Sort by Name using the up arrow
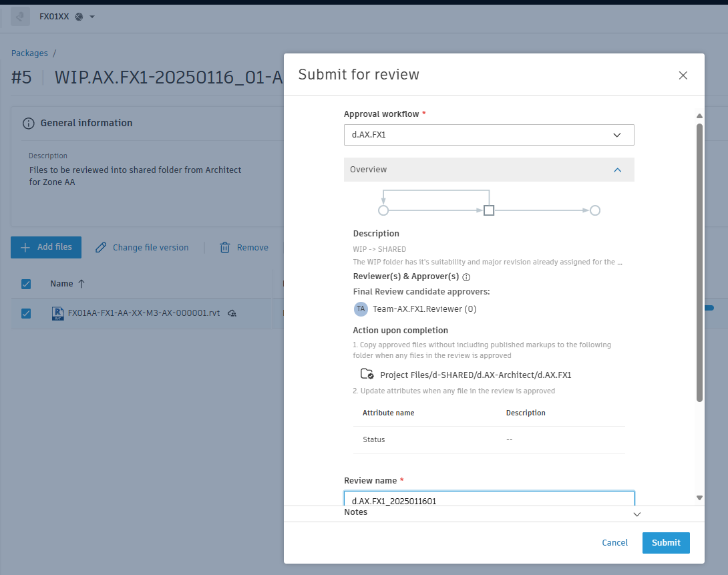The image size is (728, 575). tap(81, 284)
